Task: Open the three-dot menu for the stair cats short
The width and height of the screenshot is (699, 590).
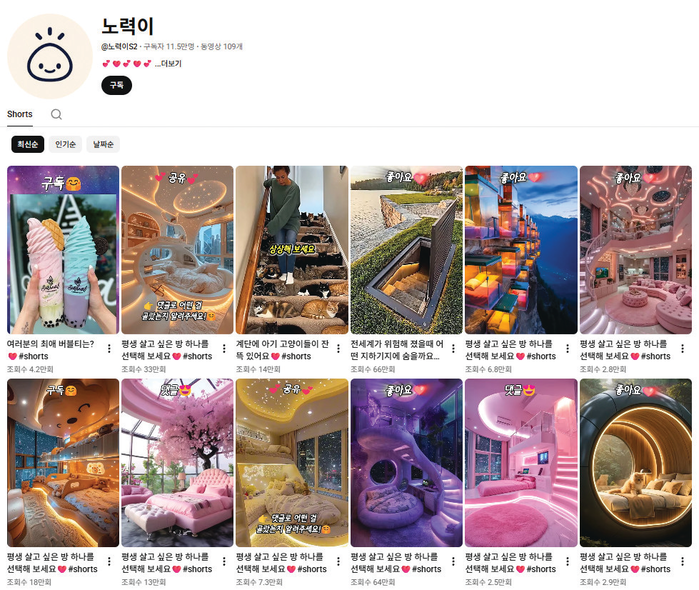Action: coord(338,349)
